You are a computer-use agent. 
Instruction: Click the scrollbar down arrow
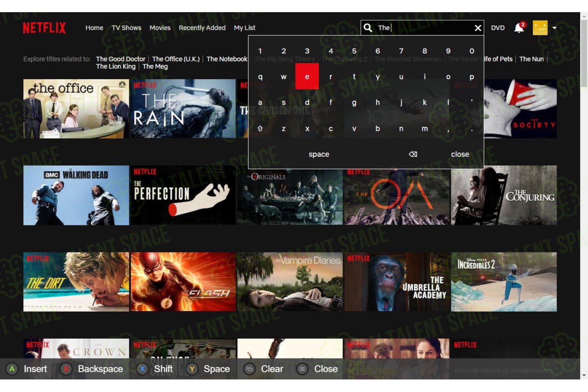[x=584, y=376]
